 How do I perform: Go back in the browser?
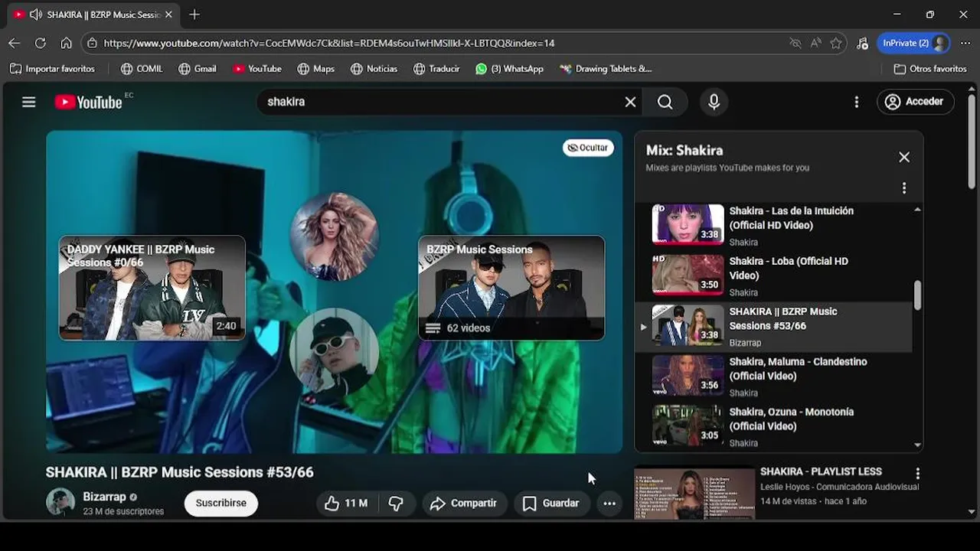(x=14, y=43)
